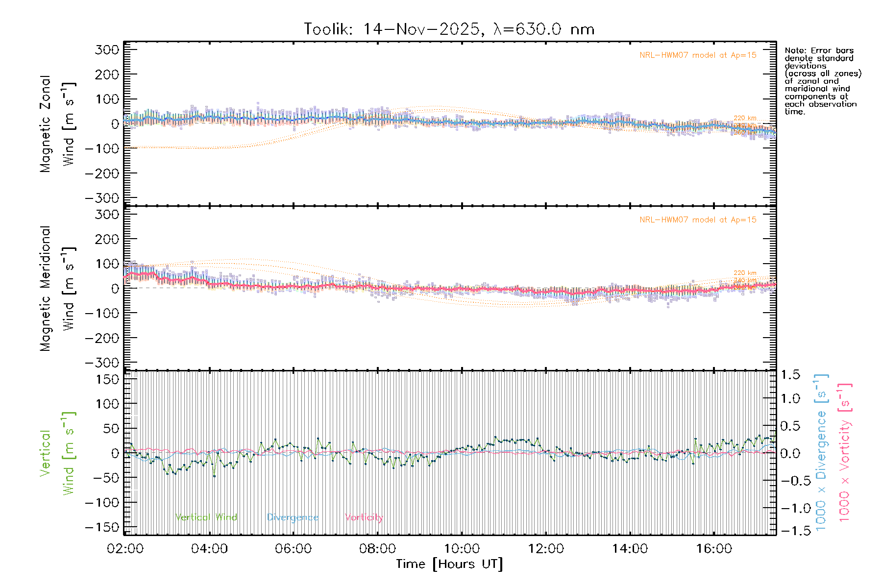Image resolution: width=882 pixels, height=588 pixels.
Task: Click the Magnetic Zonal Wind axis title
Action: click(57, 124)
